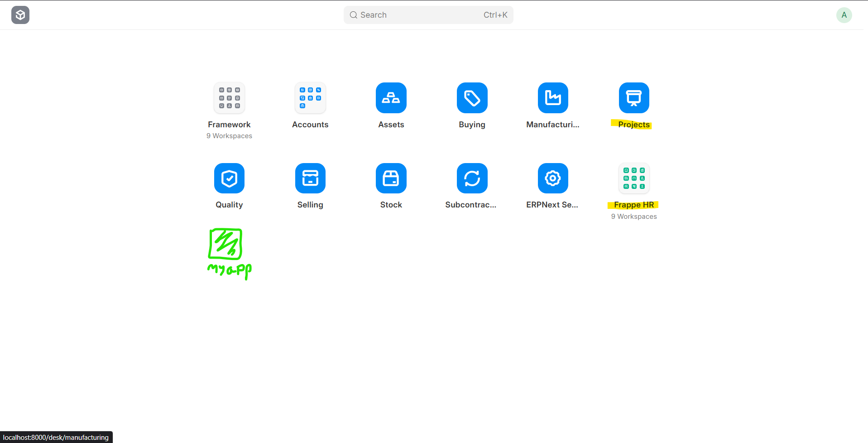
Task: Focus the Search input field
Action: click(x=421, y=15)
